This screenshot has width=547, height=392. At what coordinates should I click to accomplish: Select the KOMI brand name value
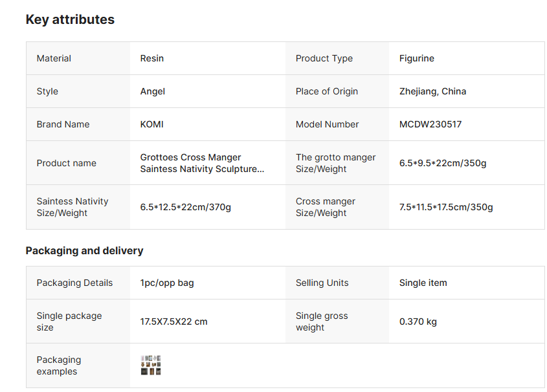(152, 124)
